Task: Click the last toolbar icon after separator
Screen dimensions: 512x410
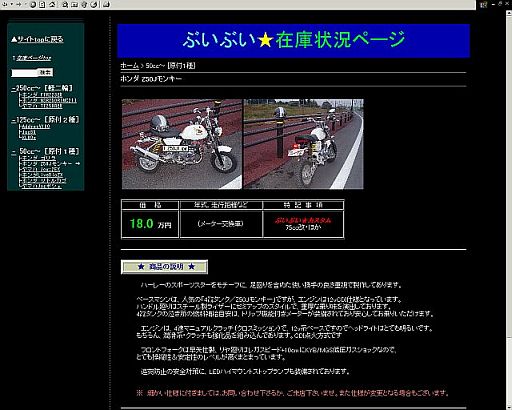Action: [x=106, y=4]
